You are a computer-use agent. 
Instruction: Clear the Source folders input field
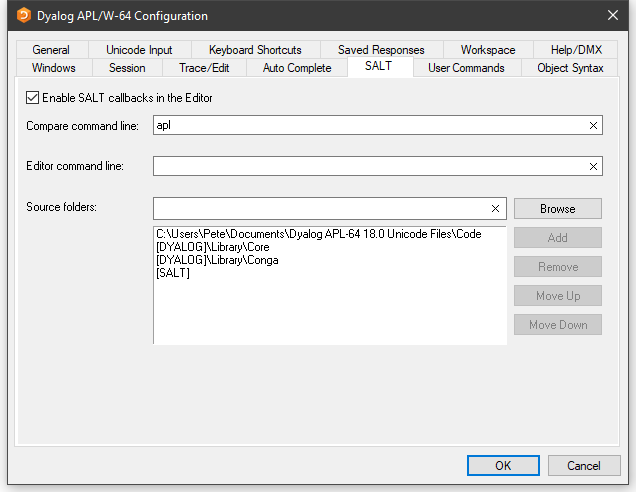coord(495,208)
